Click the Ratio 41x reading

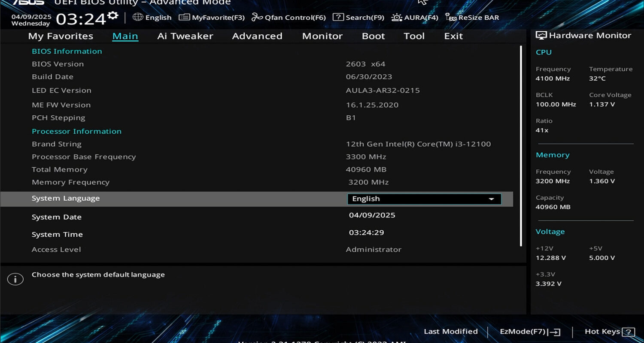(x=542, y=130)
